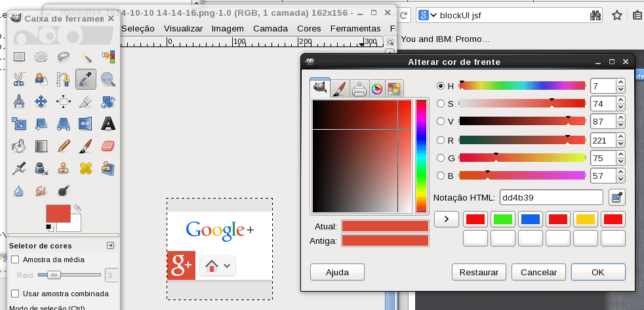Select the Perspective Clone tool

tap(108, 168)
